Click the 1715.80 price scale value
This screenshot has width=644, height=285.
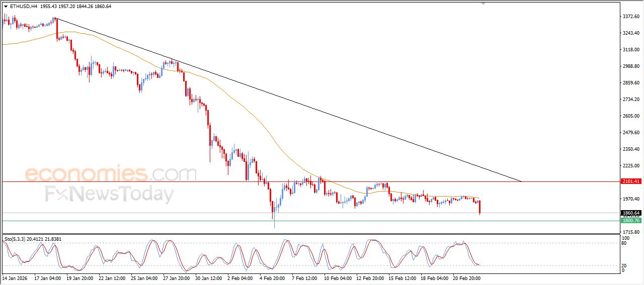coord(630,231)
